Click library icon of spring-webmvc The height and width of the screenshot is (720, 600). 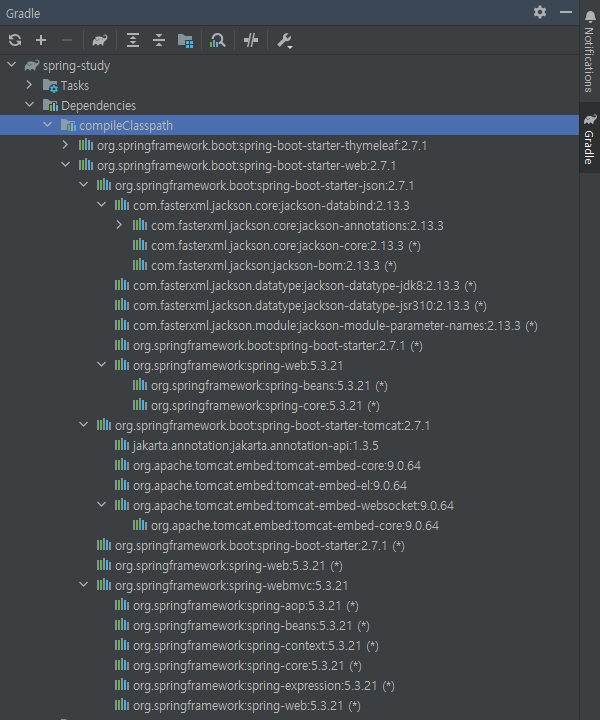[x=104, y=585]
